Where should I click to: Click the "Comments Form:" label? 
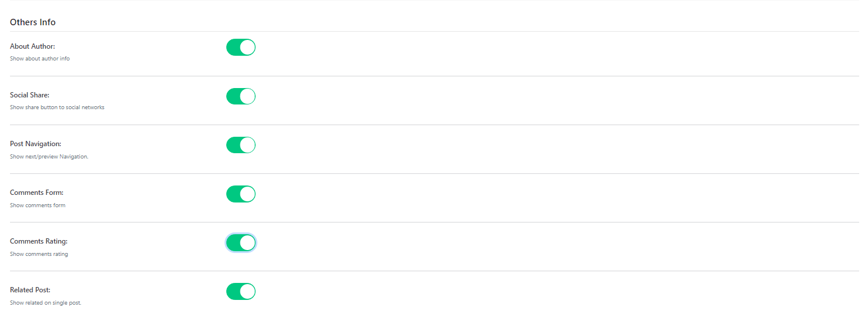click(36, 193)
